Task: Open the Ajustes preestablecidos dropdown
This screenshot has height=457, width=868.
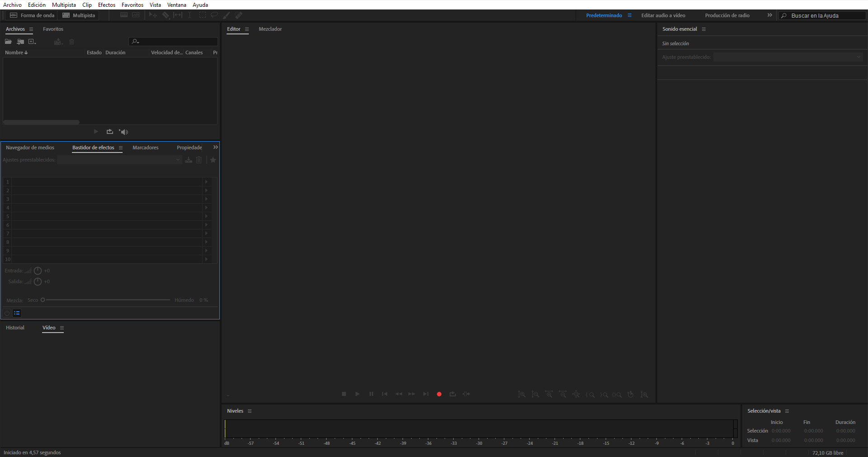Action: [119, 160]
